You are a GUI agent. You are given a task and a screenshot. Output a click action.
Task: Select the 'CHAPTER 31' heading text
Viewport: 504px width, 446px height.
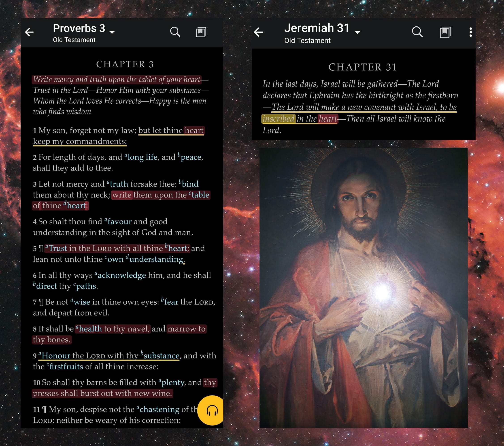pyautogui.click(x=362, y=67)
